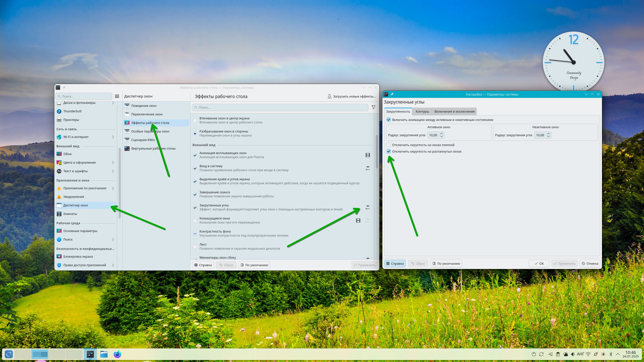Click the video icon for Анимация всплывающих окон
Screen dimensions: 644x362
pyautogui.click(x=368, y=155)
